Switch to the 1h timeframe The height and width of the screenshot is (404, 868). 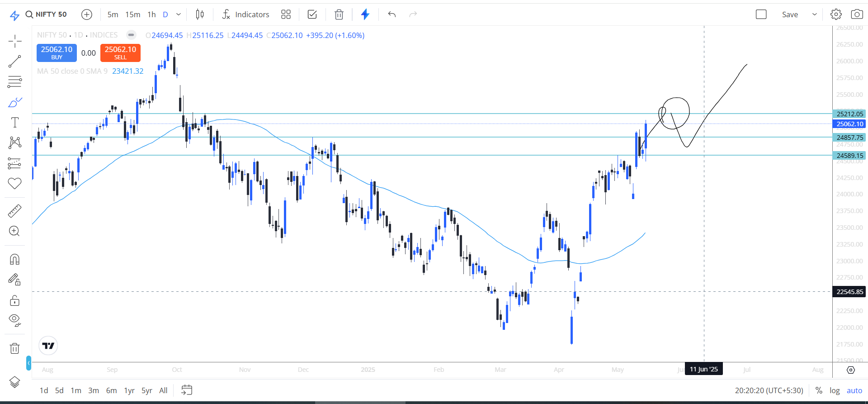click(152, 14)
